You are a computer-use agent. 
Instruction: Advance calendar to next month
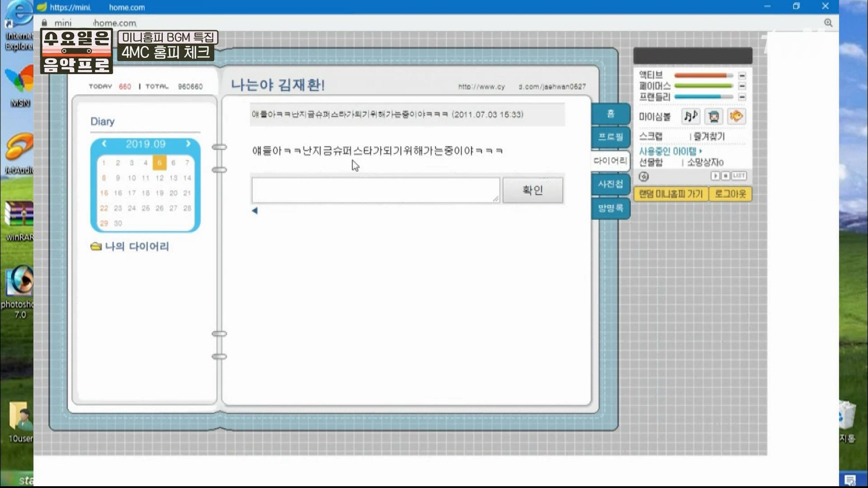tap(188, 144)
